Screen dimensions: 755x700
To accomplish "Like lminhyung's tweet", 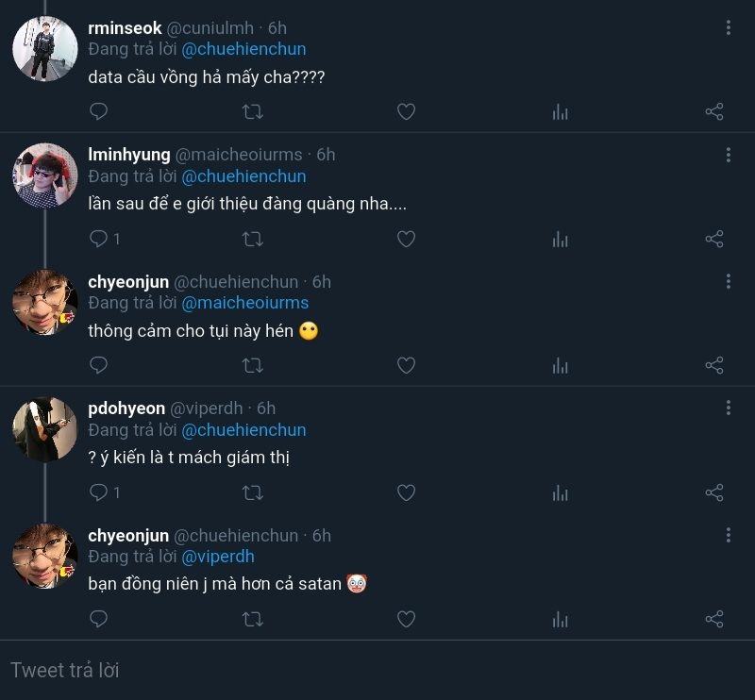I will [x=406, y=240].
